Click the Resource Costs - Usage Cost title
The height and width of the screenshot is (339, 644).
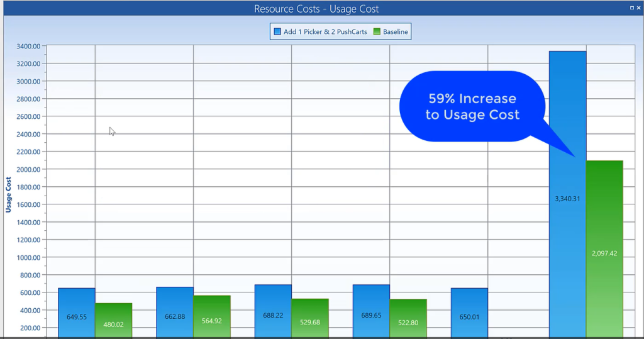pos(316,9)
